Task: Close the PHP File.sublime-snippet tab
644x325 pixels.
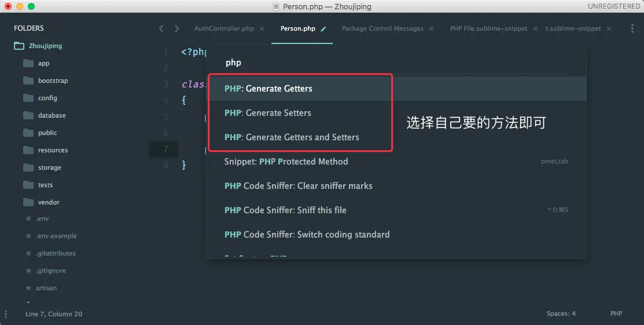Action: point(536,29)
